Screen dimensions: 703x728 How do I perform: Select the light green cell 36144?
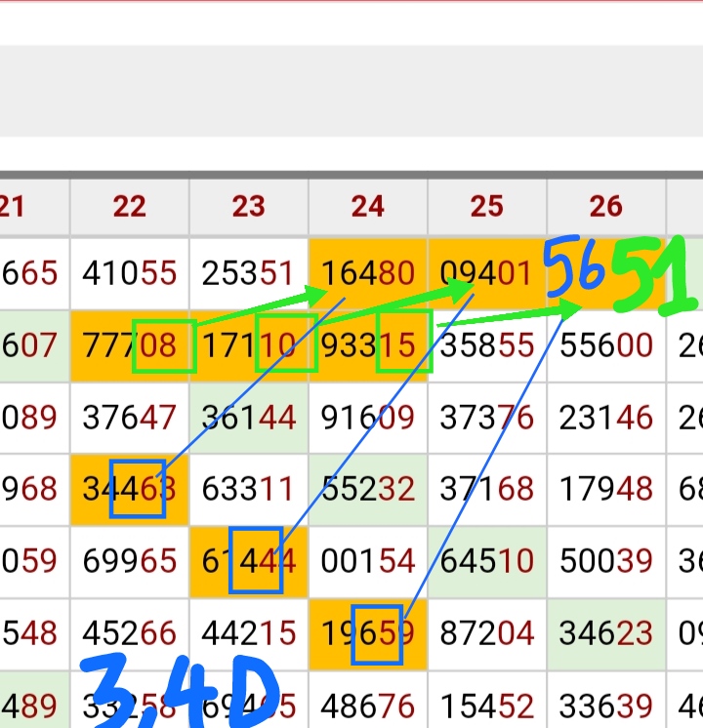[x=249, y=418]
